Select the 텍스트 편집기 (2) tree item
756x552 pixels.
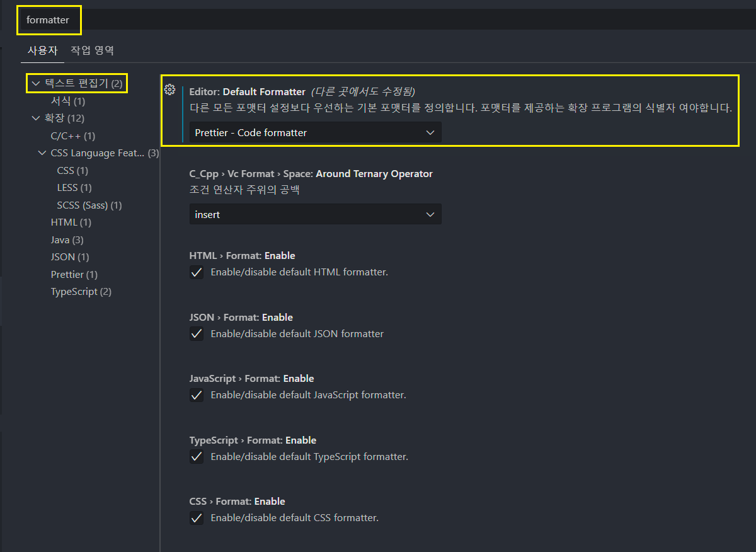coord(84,83)
